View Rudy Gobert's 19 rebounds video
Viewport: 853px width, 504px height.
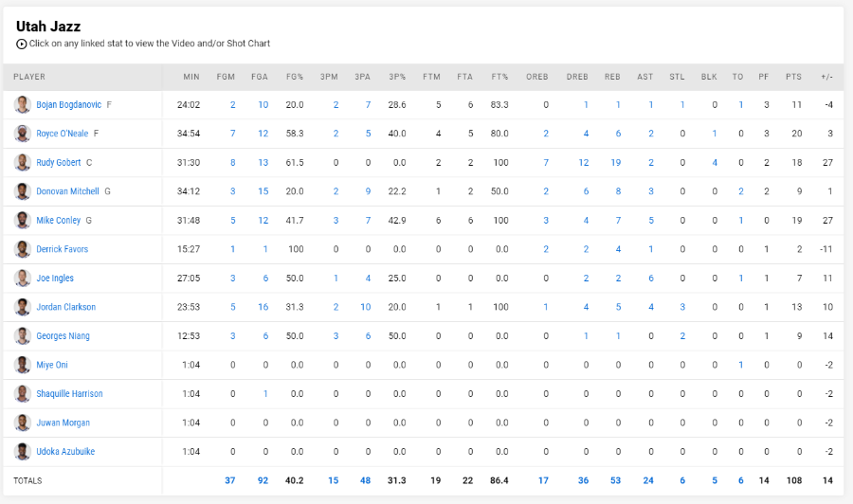[x=615, y=163]
